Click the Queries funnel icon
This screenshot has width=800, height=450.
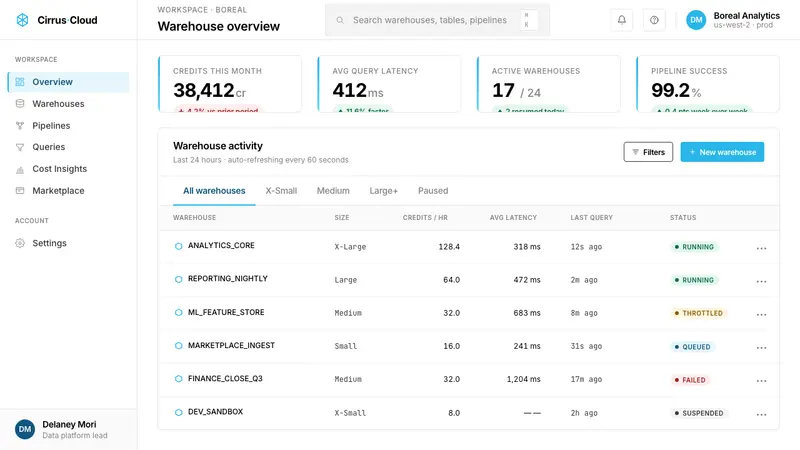[20, 147]
